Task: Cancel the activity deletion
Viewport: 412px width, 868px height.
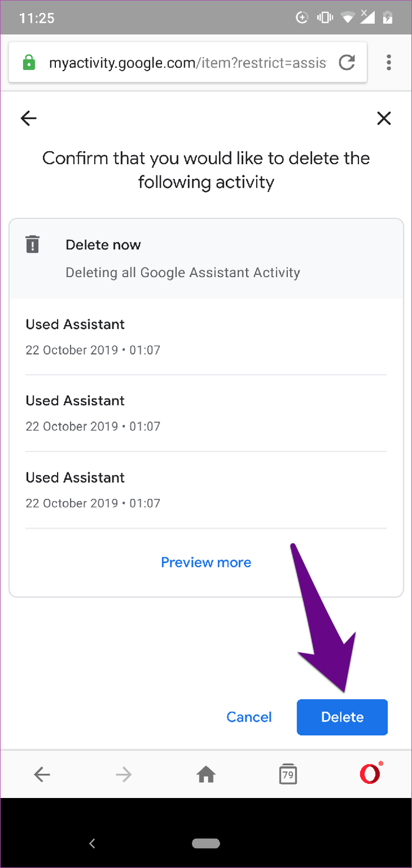Action: tap(249, 717)
